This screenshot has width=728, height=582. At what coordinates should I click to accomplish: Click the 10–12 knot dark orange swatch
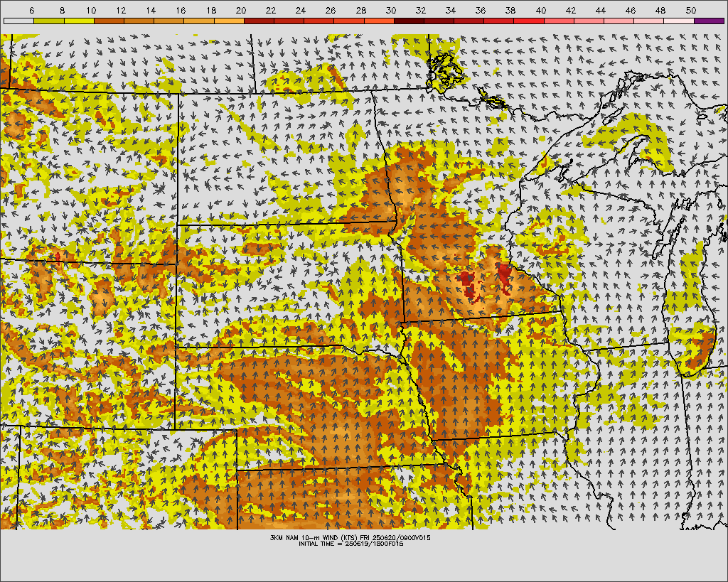pos(109,21)
